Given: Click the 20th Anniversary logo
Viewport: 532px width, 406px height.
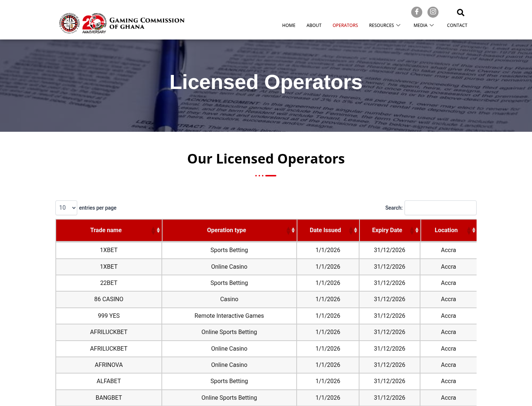Looking at the screenshot, I should coord(94,23).
